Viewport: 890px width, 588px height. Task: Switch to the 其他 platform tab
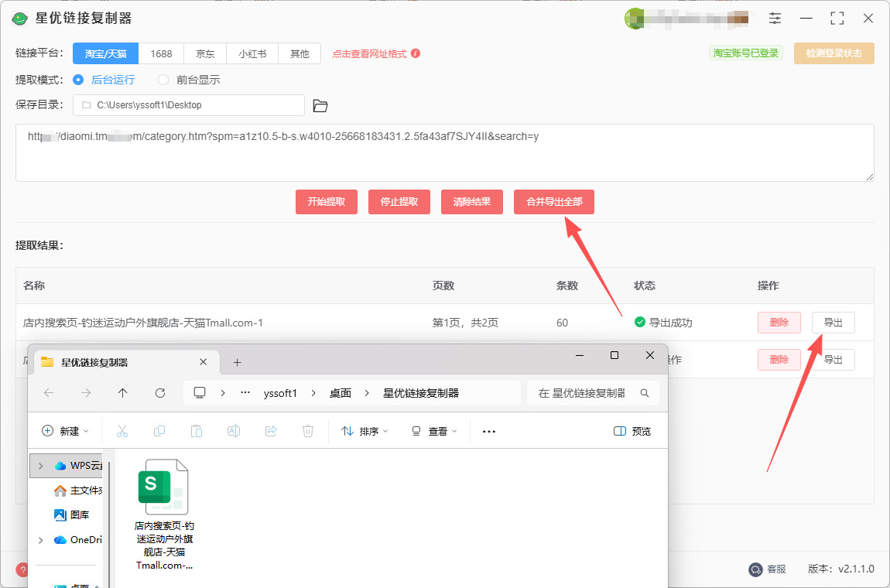(x=300, y=53)
